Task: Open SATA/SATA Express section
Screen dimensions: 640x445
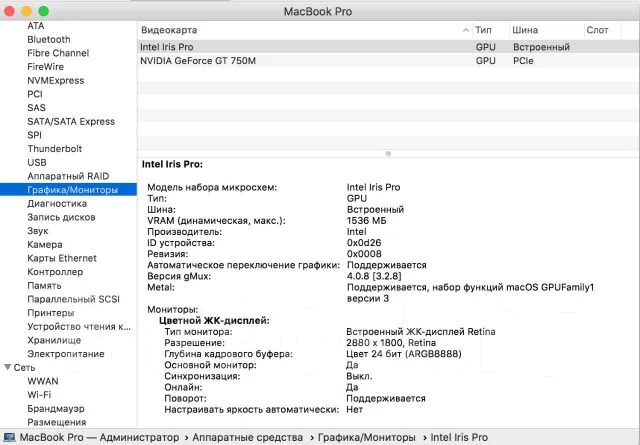Action: point(71,122)
